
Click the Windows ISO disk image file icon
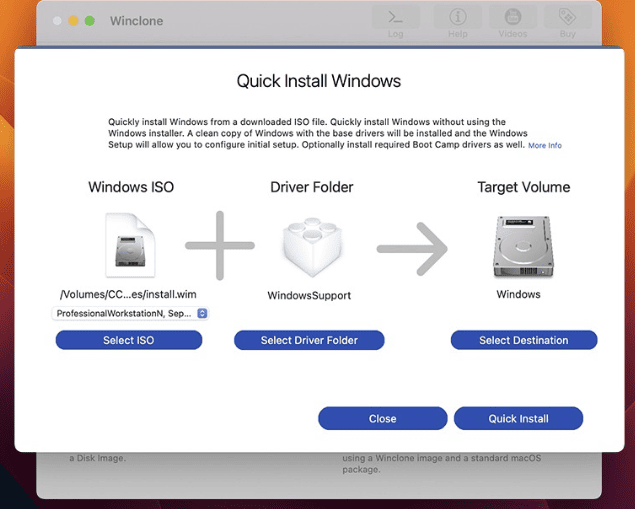tap(130, 245)
